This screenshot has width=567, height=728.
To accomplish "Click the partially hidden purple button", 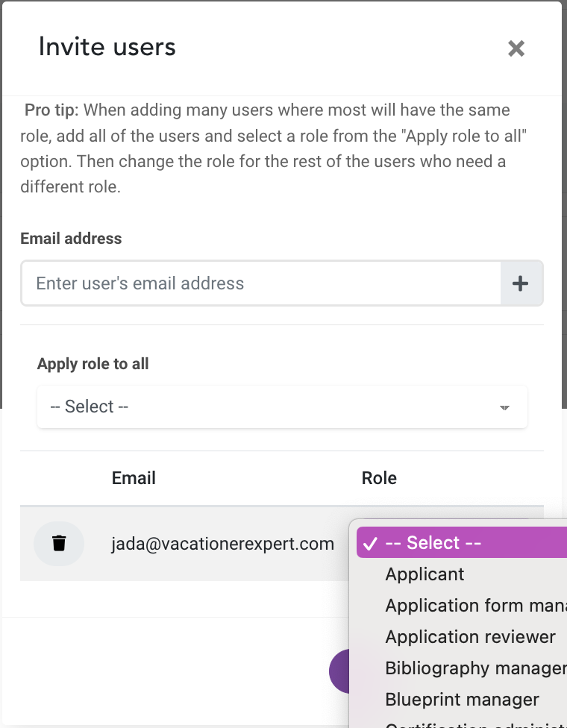I will [339, 671].
